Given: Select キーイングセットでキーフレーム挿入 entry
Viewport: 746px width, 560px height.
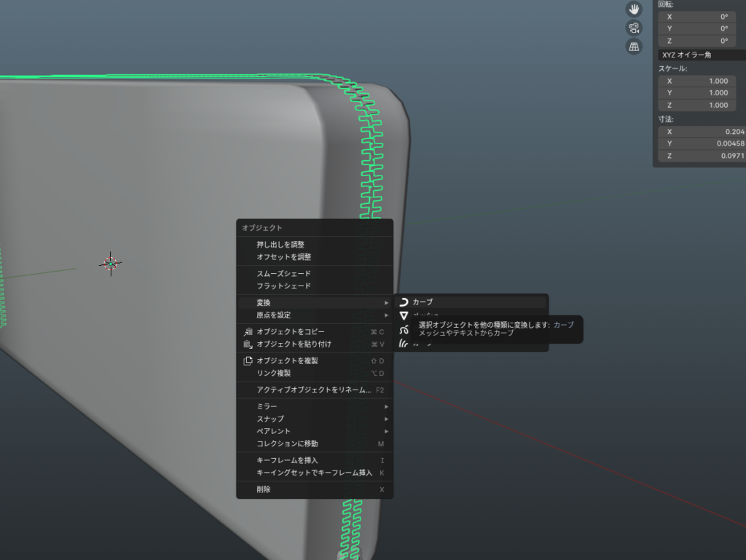Looking at the screenshot, I should (315, 473).
